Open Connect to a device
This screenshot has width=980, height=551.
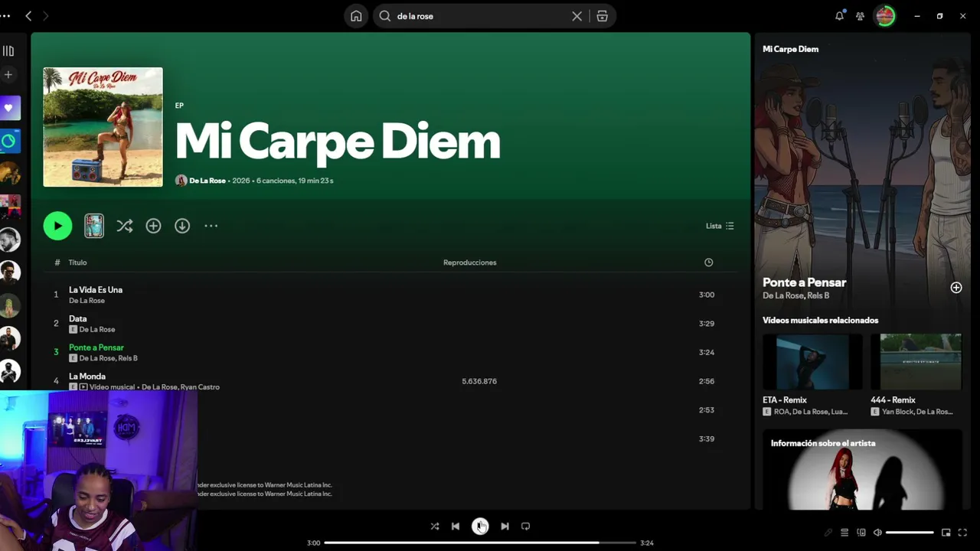(x=861, y=533)
